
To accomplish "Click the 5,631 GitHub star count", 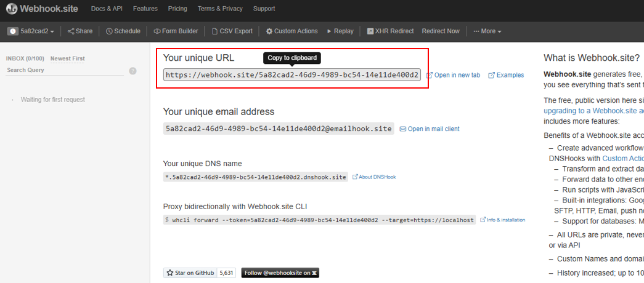I will click(226, 273).
